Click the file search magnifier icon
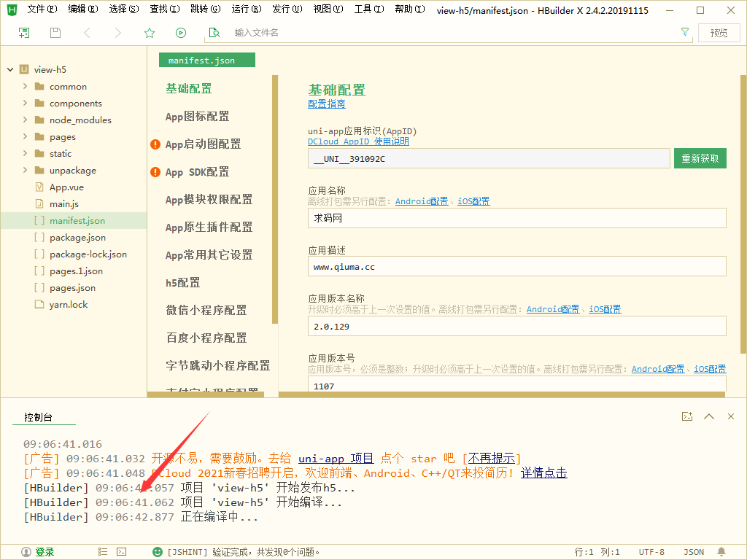Screen dimensions: 747x560 214,32
